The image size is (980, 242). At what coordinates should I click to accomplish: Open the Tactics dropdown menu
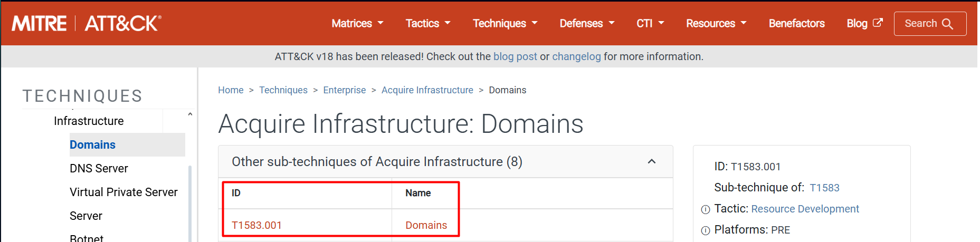[x=428, y=23]
